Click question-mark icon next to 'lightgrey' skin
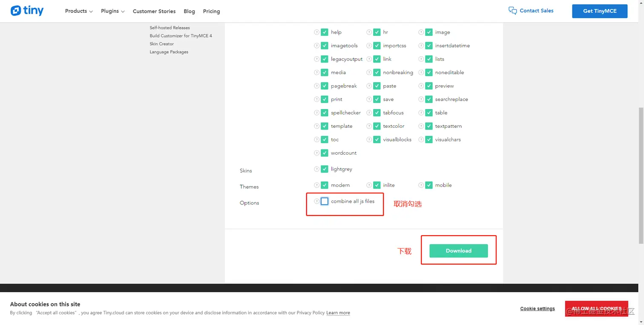 click(x=316, y=169)
